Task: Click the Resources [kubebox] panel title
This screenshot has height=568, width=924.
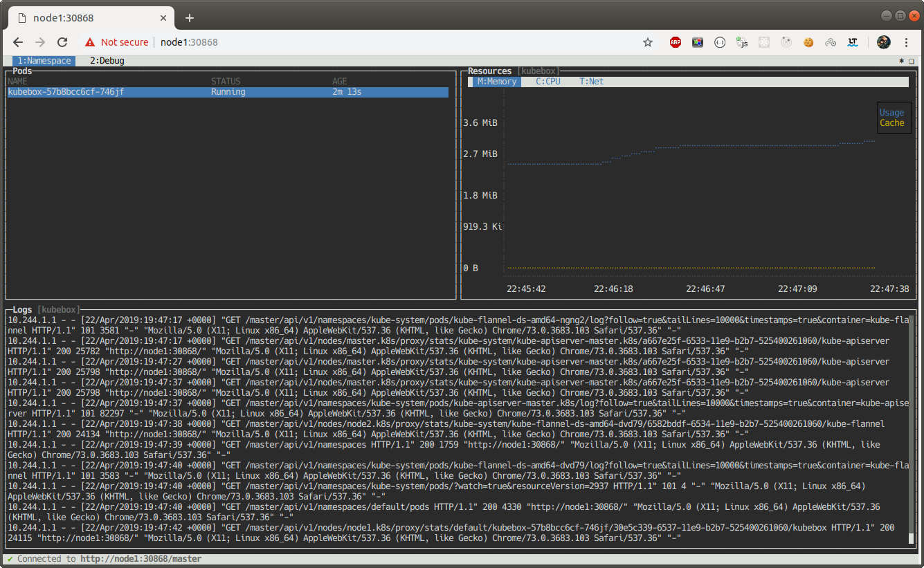Action: click(513, 71)
